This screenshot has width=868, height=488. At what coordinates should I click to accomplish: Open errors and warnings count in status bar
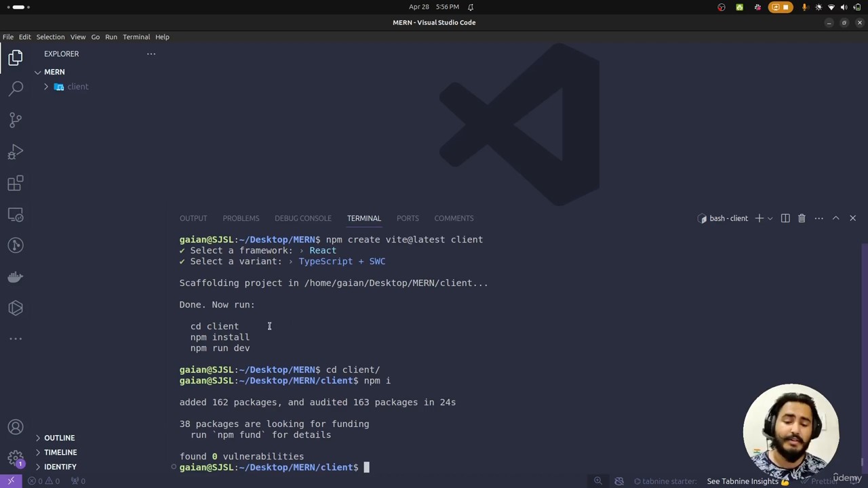(x=43, y=481)
